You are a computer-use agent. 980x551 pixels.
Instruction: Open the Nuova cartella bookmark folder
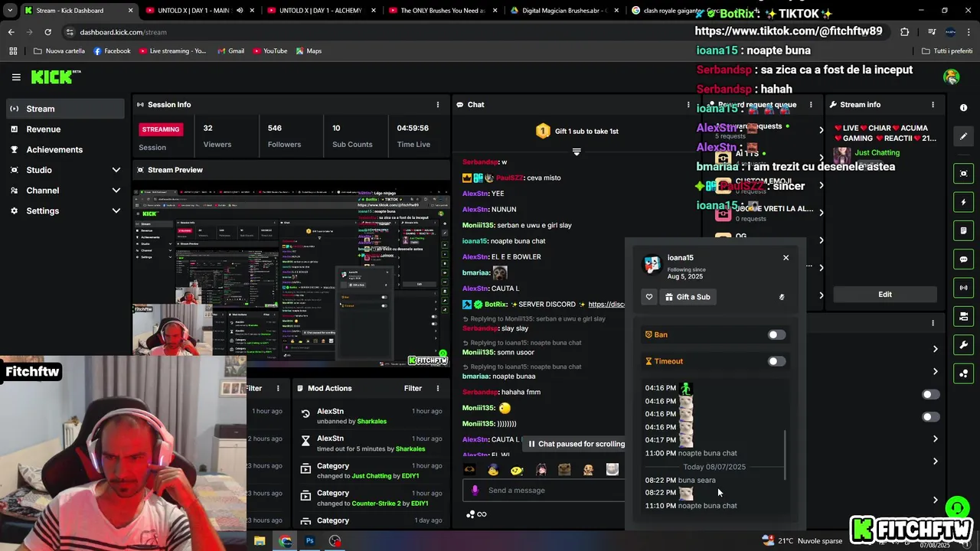pyautogui.click(x=60, y=51)
